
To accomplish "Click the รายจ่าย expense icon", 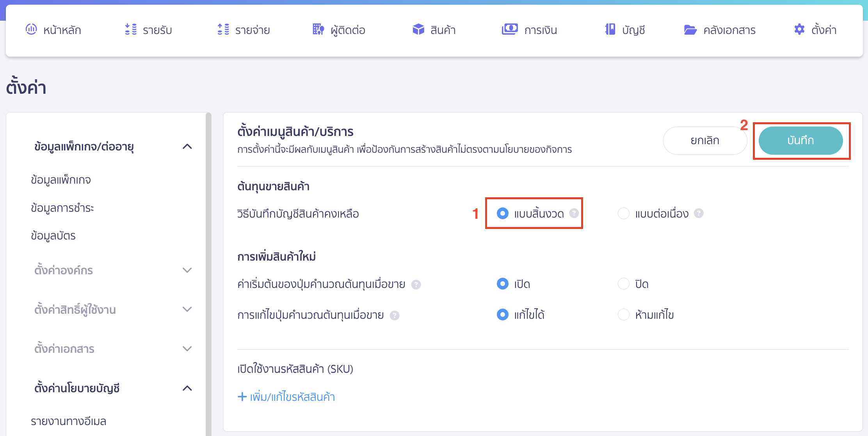I will [223, 29].
